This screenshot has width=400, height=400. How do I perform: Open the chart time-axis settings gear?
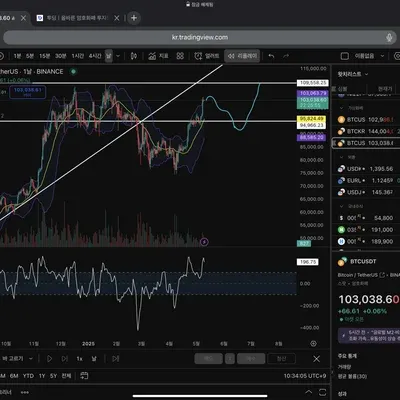tap(313, 343)
